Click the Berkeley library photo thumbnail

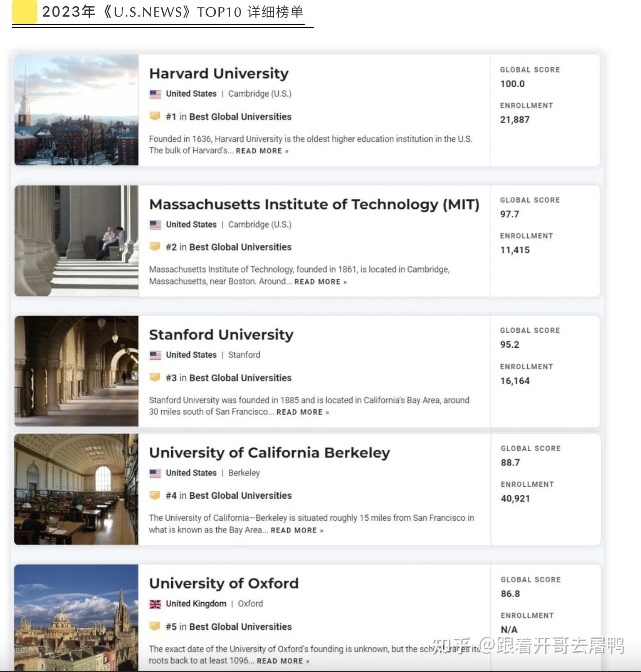[76, 489]
